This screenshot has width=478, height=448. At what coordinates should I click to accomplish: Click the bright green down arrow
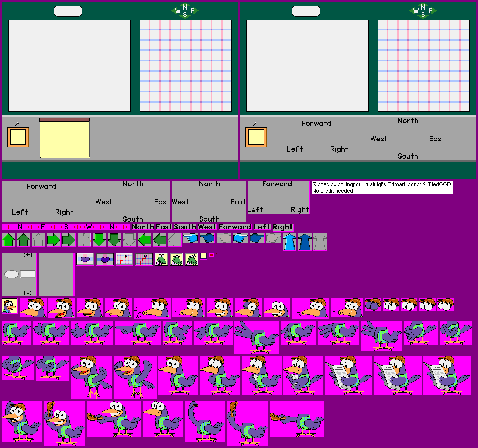tap(99, 240)
